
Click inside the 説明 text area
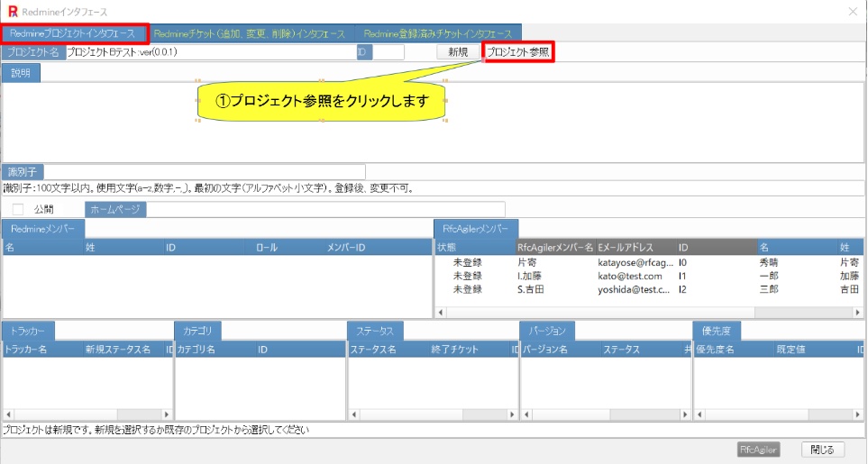point(434,123)
